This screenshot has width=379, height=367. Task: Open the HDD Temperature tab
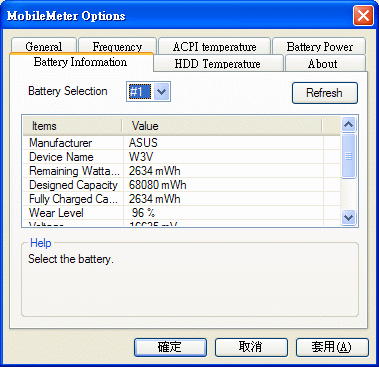tap(218, 63)
